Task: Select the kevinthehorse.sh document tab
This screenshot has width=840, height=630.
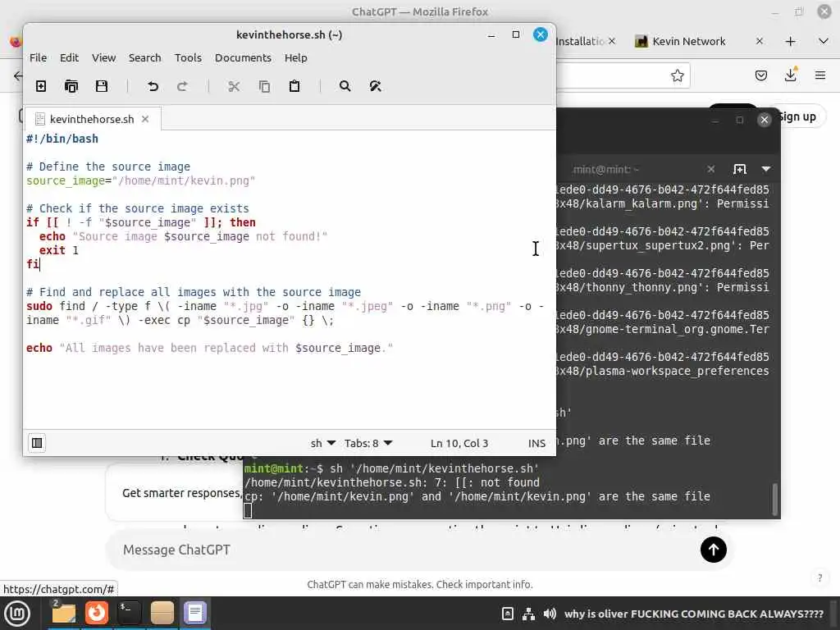Action: click(92, 119)
